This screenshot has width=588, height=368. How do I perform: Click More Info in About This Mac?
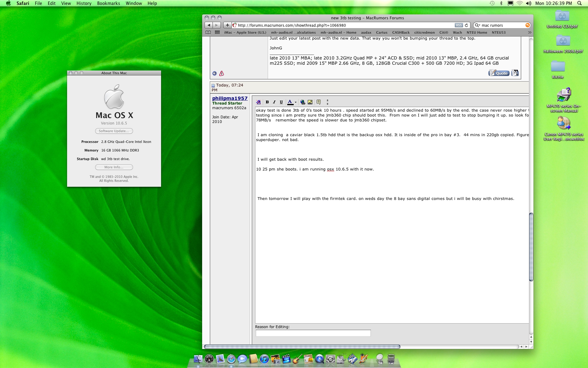(x=114, y=167)
